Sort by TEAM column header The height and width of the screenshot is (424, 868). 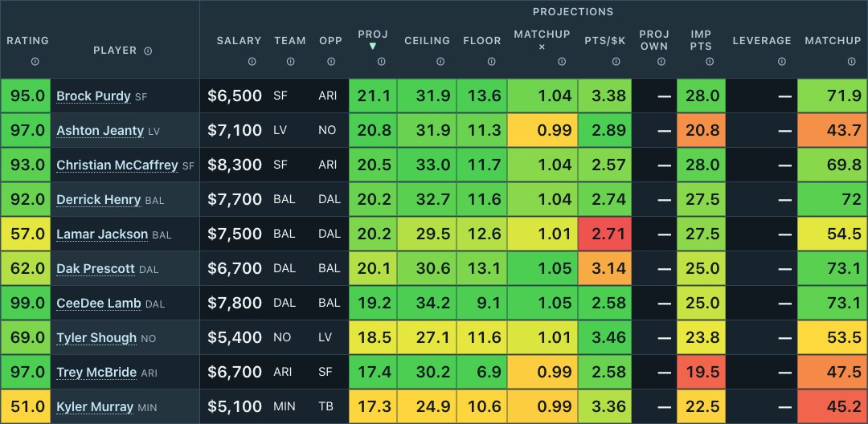point(290,40)
